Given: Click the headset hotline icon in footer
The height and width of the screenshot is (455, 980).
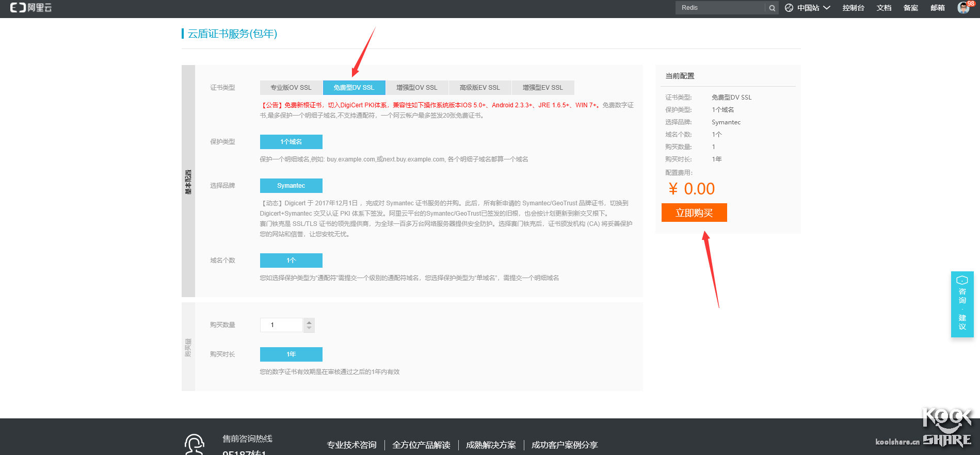Looking at the screenshot, I should [x=195, y=444].
